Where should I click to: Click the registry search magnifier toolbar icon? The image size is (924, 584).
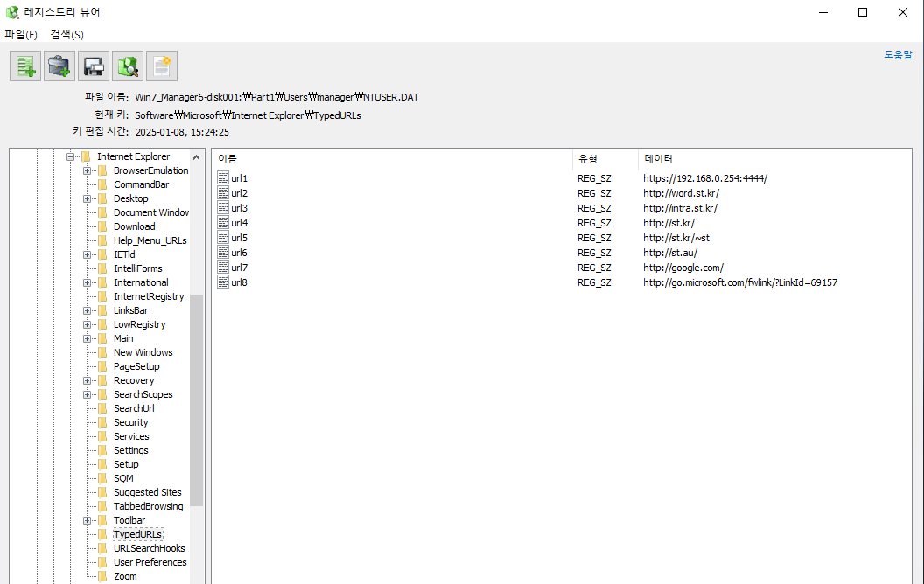pos(128,66)
